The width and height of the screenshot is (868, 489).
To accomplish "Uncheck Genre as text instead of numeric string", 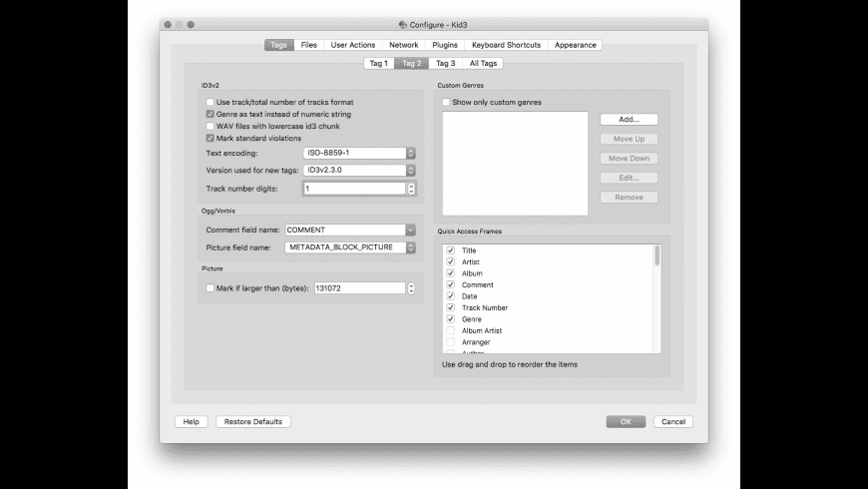I will [211, 114].
